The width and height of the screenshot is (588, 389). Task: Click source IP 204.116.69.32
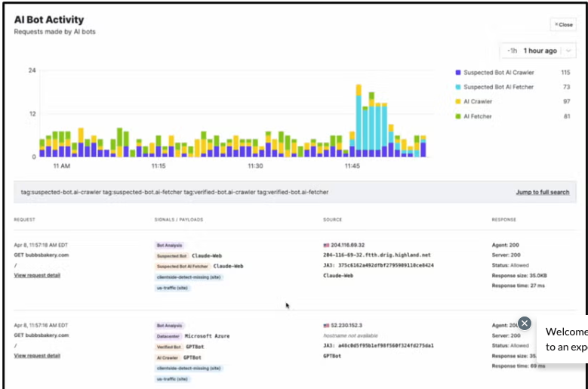click(347, 245)
